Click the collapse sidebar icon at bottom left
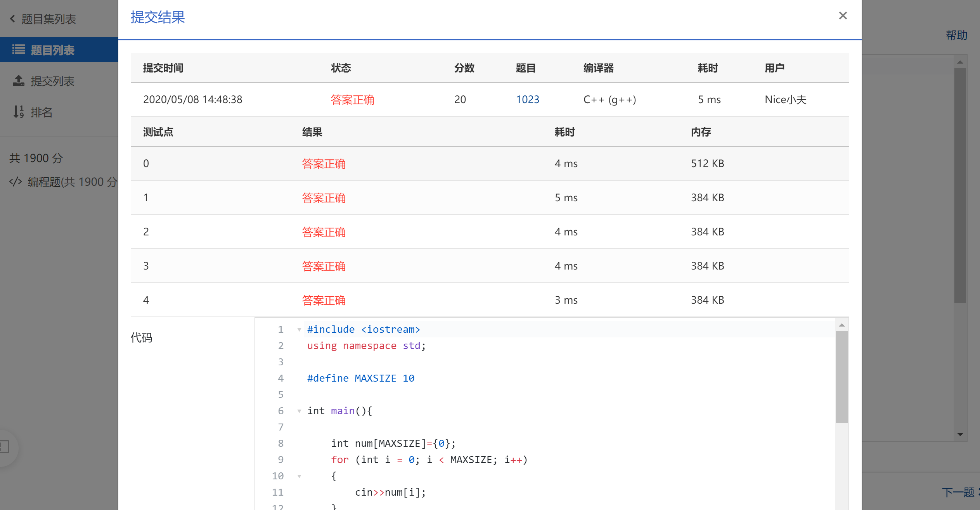980x510 pixels. pyautogui.click(x=5, y=446)
